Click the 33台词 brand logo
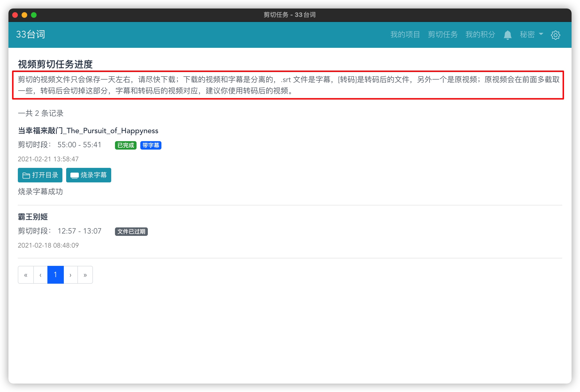 coord(31,34)
